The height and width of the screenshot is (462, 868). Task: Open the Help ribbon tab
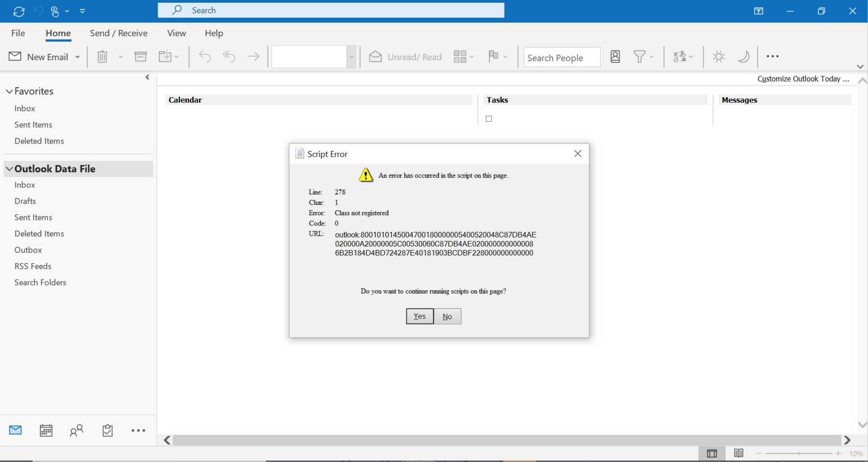214,33
